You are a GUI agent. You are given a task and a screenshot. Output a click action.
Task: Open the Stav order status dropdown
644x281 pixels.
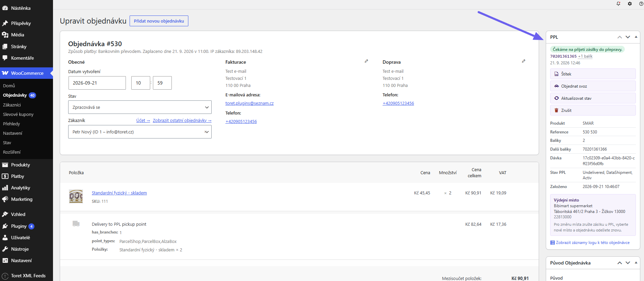point(140,107)
